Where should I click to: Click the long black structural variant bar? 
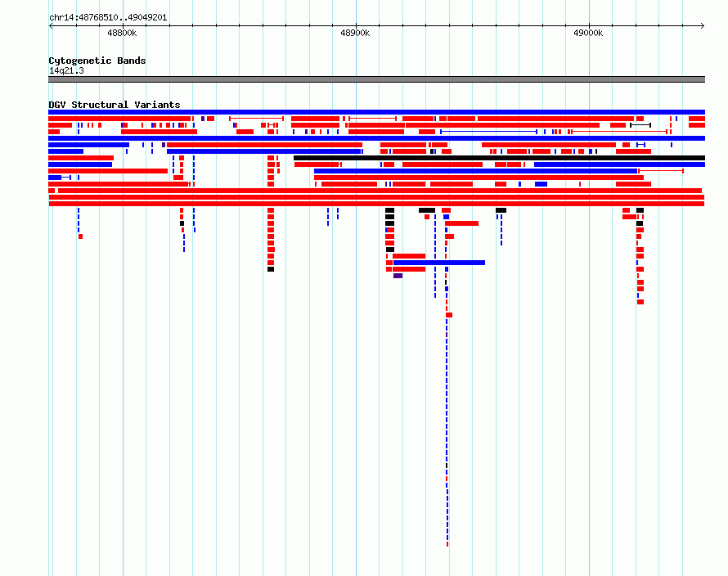[499, 158]
